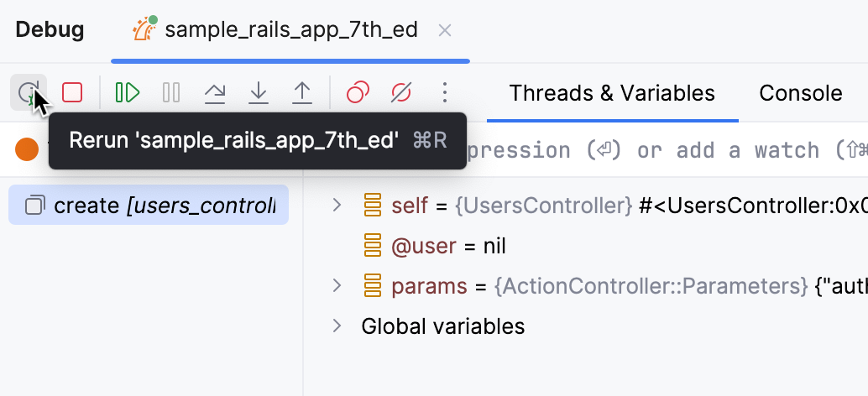Open the View Breakpoints dialog
This screenshot has height=396, width=868.
[x=358, y=92]
